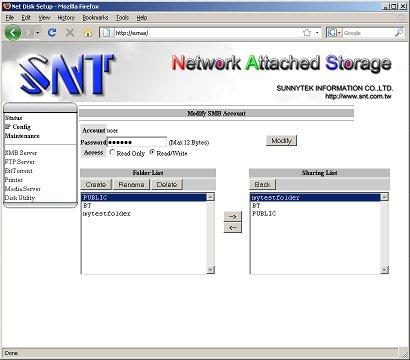Remove folder from sharing with left arrow
410x360 pixels.
click(x=233, y=227)
